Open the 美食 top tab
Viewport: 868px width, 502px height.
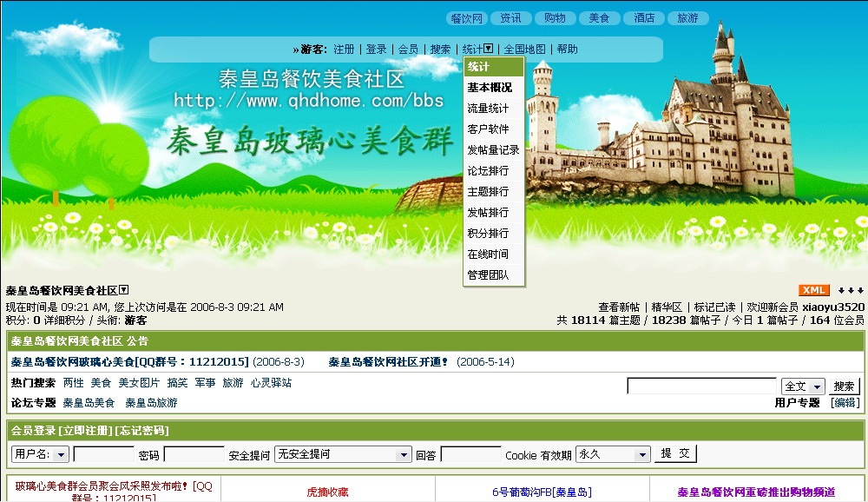tap(599, 18)
